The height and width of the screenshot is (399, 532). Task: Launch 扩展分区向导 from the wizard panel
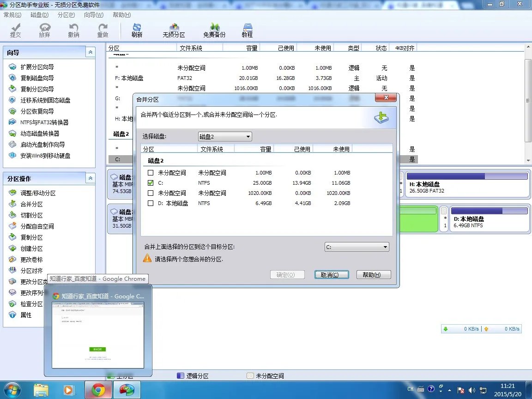click(x=37, y=67)
